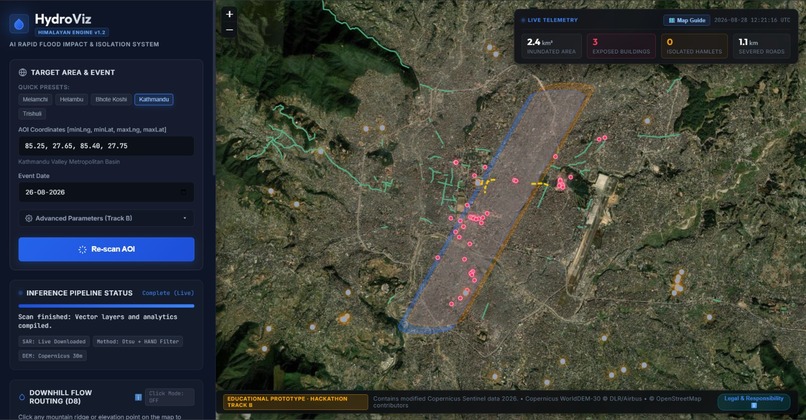This screenshot has height=420, width=806.
Task: Click the 12:21:16 UTC timestamp
Action: point(753,20)
